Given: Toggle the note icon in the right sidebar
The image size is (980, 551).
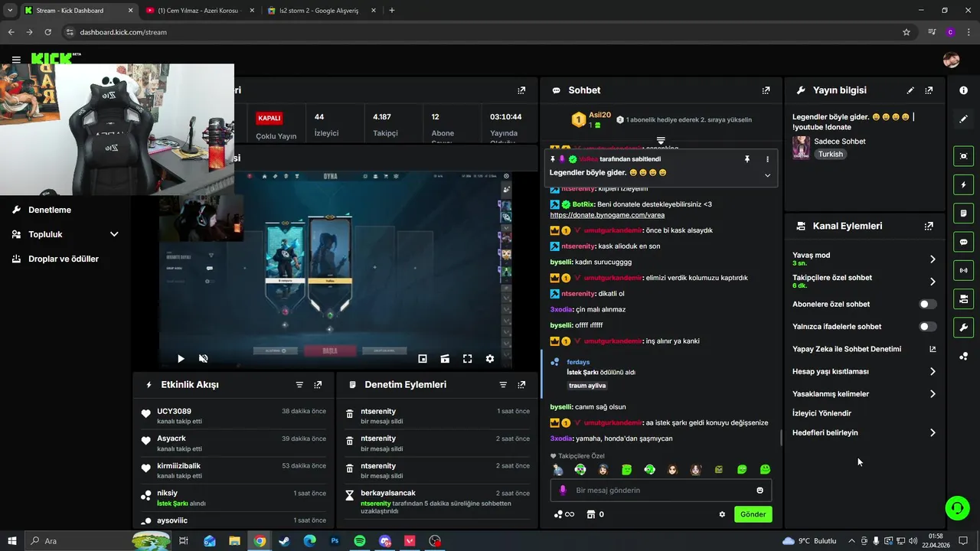Looking at the screenshot, I should pyautogui.click(x=963, y=213).
